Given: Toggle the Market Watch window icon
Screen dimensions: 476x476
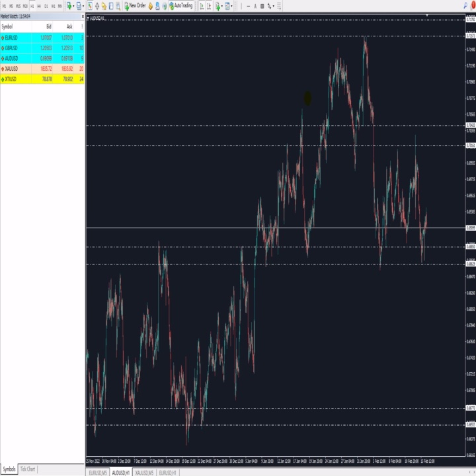Looking at the screenshot, I should pos(90,6).
